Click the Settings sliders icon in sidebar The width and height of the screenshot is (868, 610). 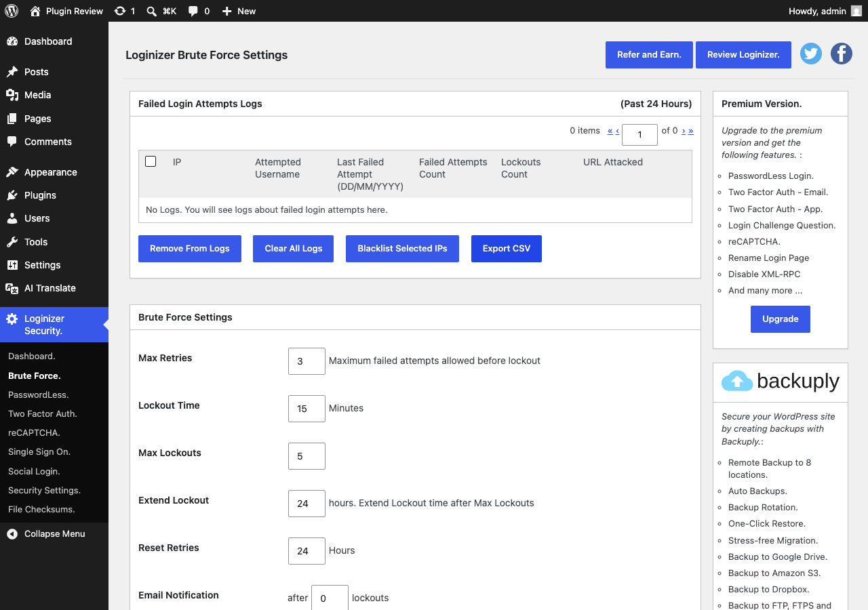12,265
